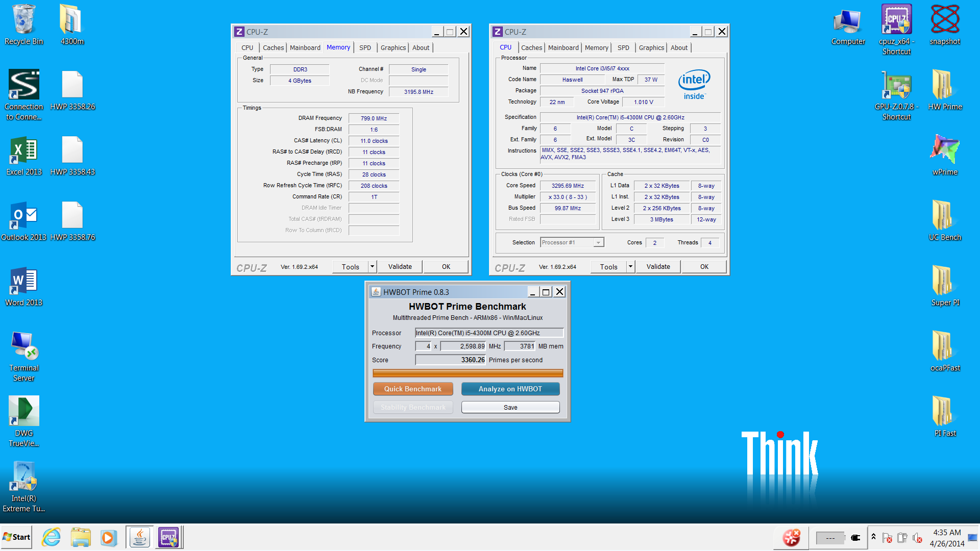980x551 pixels.
Task: Switch to the Java HWBOT Prime taskbar item
Action: coord(139,537)
